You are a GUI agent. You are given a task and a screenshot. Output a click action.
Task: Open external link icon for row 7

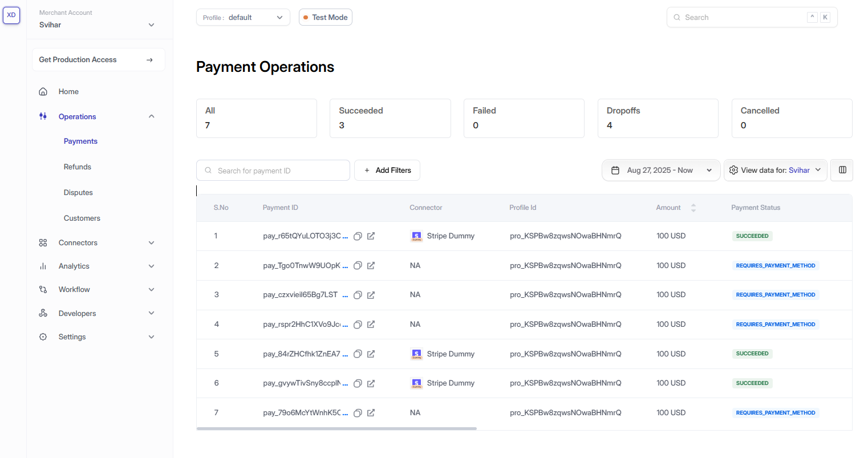coord(371,413)
